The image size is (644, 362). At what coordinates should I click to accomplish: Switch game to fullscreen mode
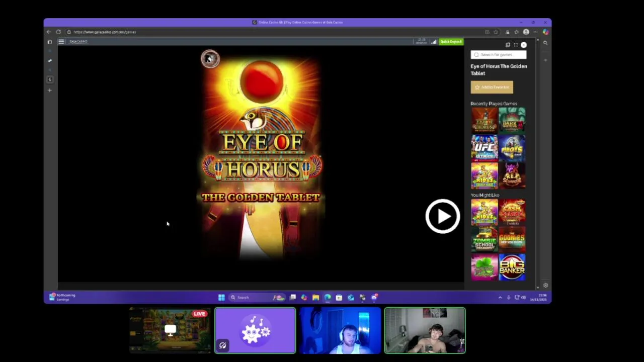(x=516, y=45)
